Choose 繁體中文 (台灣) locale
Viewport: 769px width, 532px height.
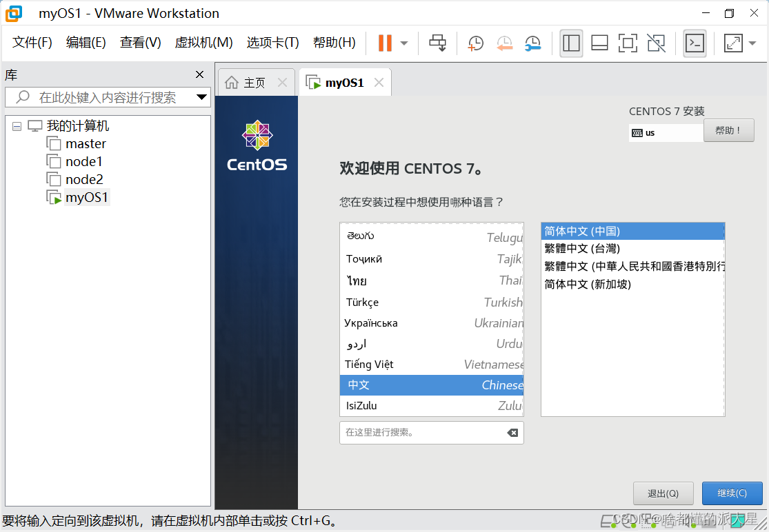[632, 248]
